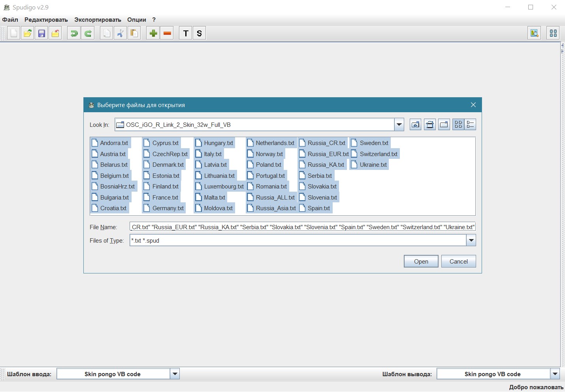565x392 pixels.
Task: Select Ukraine.txt in the file list
Action: [x=369, y=165]
